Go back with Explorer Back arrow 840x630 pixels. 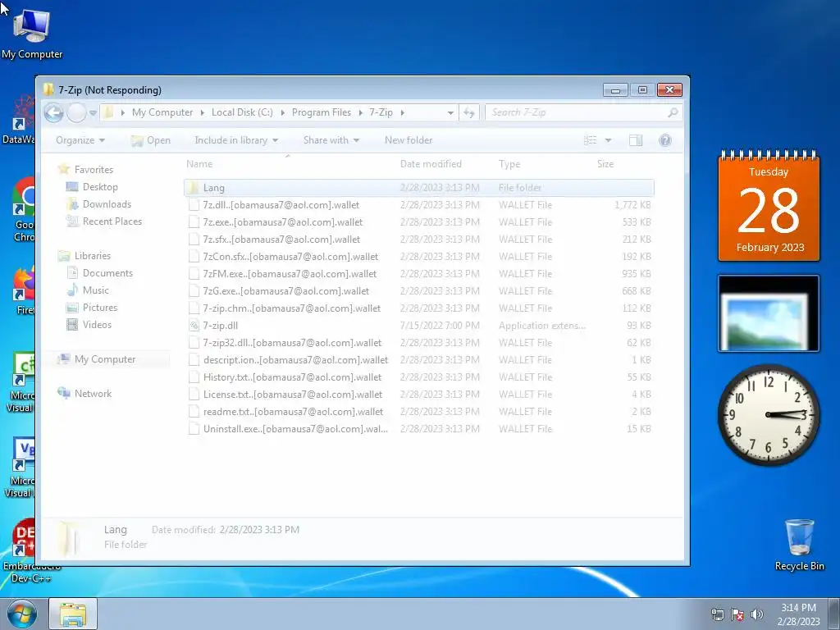53,112
